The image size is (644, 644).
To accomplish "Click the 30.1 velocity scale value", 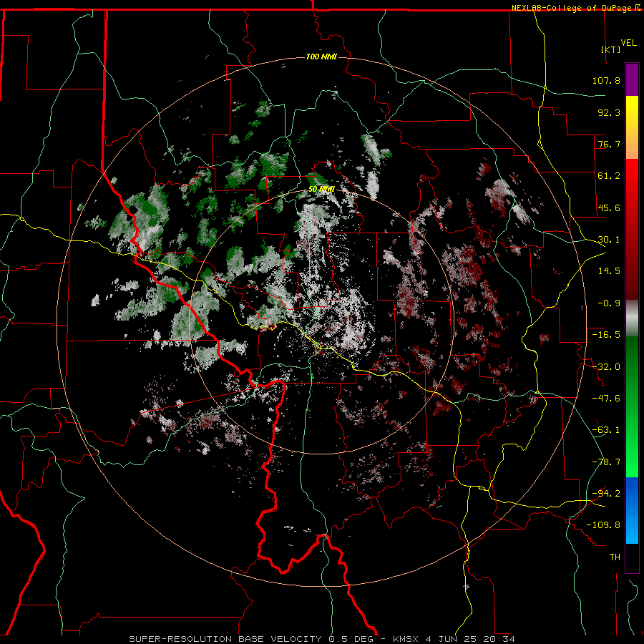I will click(x=609, y=240).
